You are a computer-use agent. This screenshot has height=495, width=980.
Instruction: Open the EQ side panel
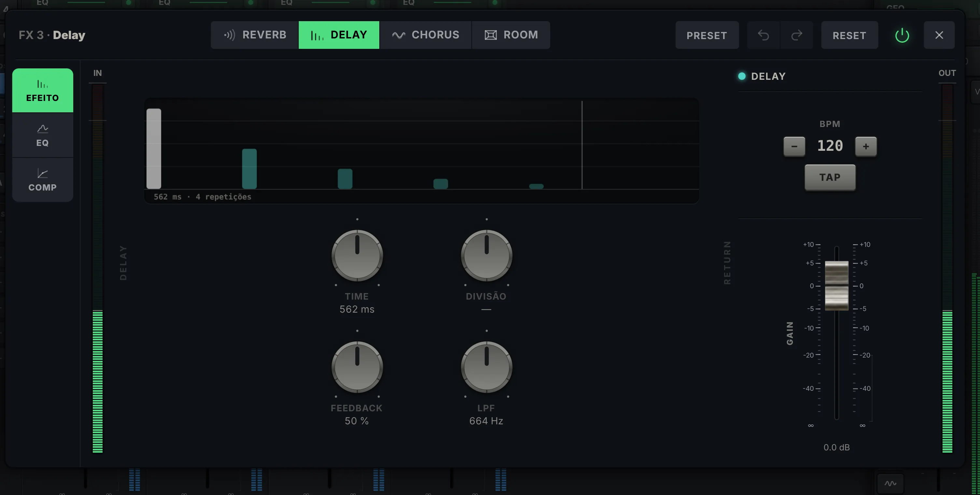(x=43, y=135)
